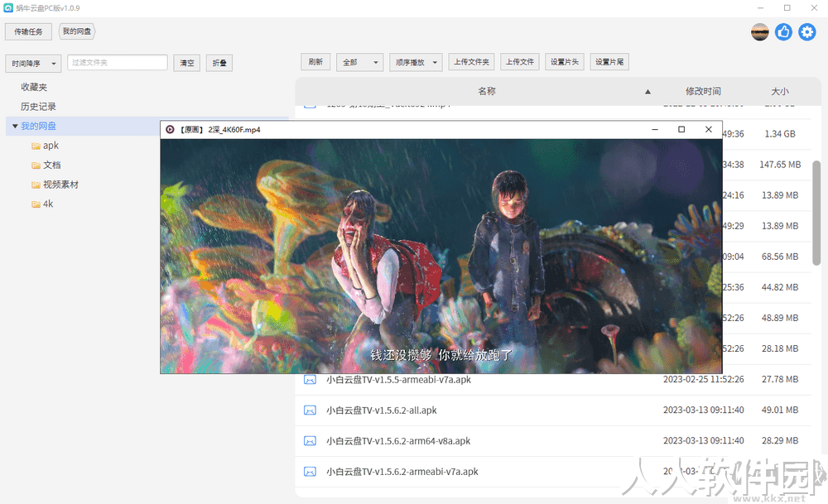Open the 时间降序 sort dropdown
Viewport: 828px width, 504px height.
click(x=33, y=64)
